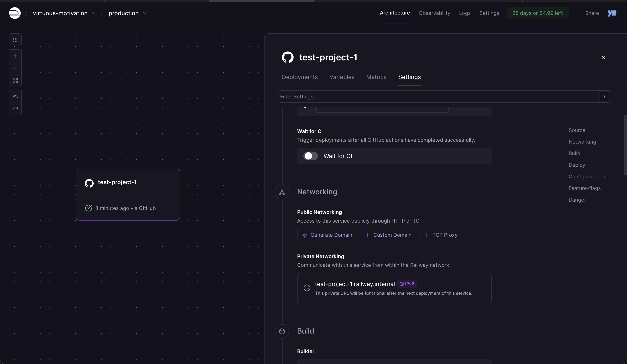Toggle the canvas grid dots icon

tap(15, 40)
